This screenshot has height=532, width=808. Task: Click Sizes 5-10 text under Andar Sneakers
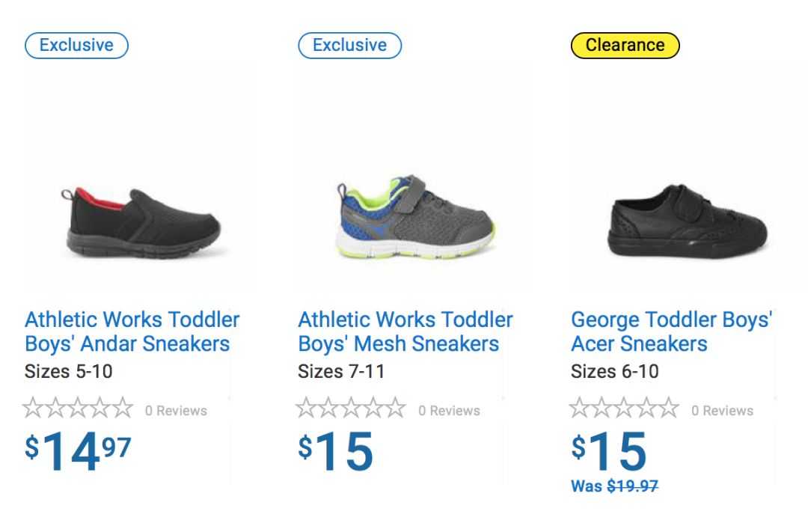coord(68,371)
